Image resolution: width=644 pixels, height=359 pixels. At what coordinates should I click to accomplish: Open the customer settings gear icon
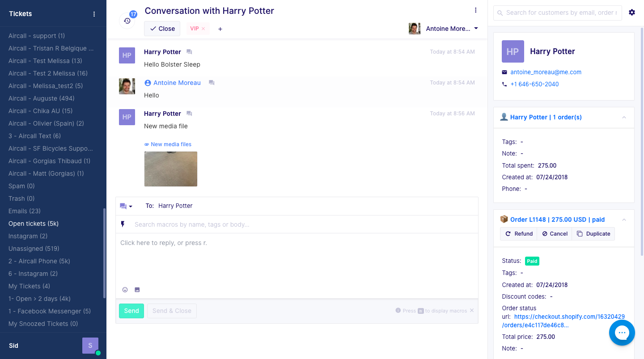point(632,13)
